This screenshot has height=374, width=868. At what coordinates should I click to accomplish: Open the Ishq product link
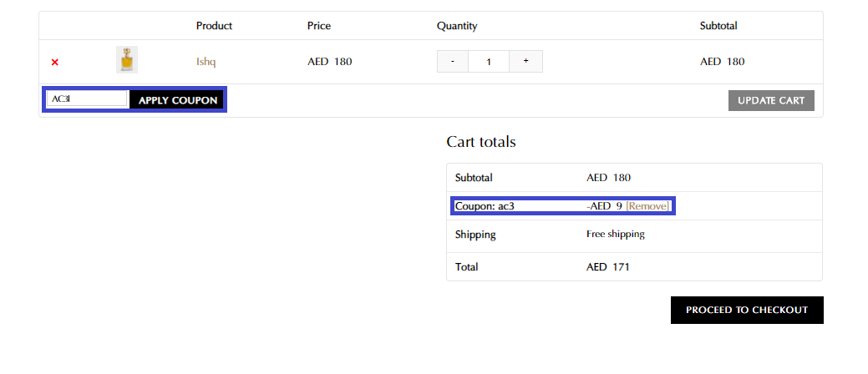coord(206,62)
